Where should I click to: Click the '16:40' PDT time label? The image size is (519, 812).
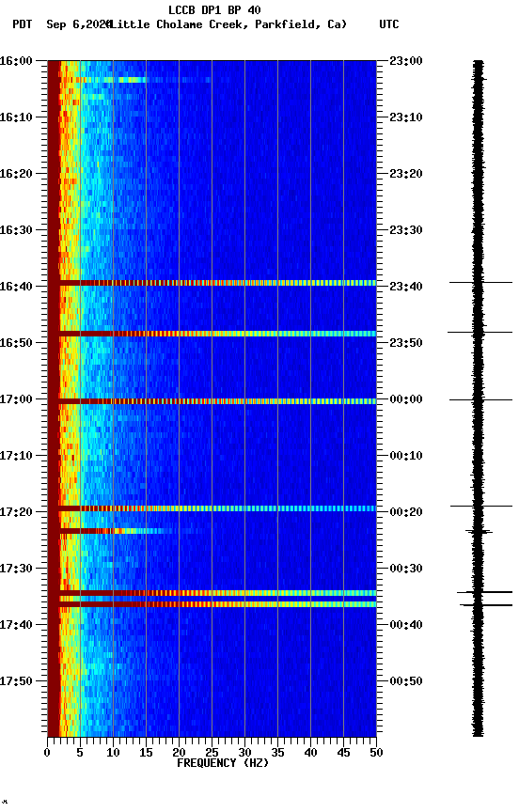(16, 287)
